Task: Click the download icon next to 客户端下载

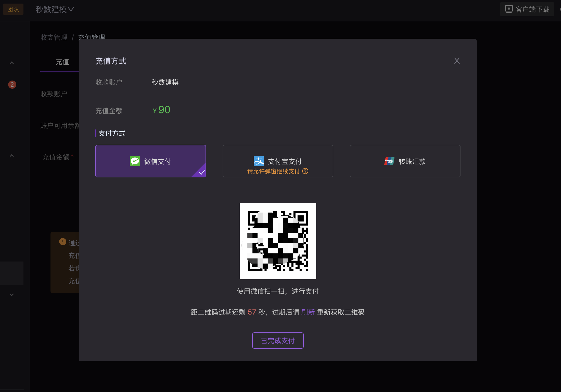Action: click(509, 9)
